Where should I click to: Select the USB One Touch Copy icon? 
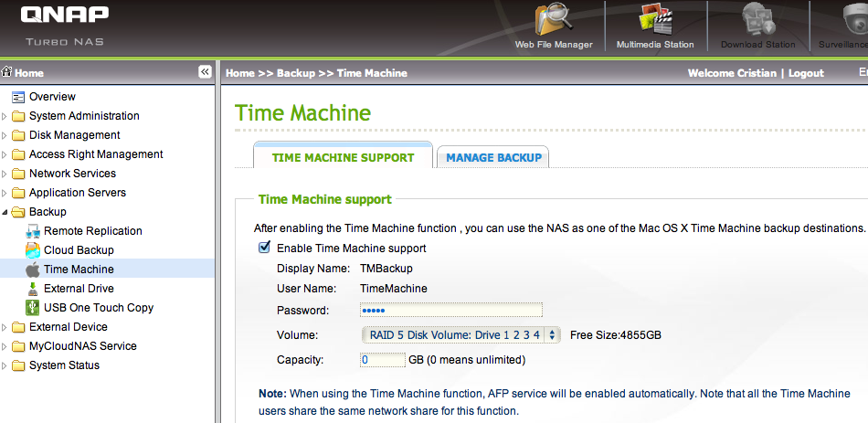click(33, 308)
